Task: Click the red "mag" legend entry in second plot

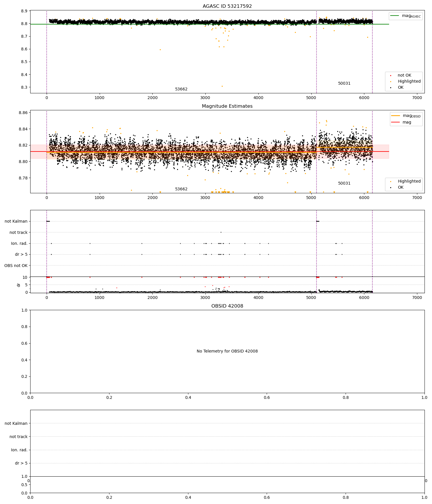Action: click(x=401, y=122)
